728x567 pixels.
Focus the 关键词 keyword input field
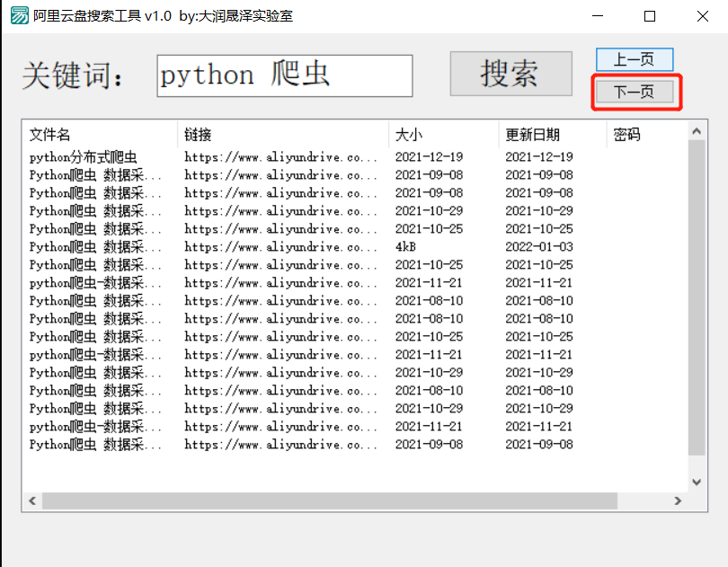(x=285, y=75)
